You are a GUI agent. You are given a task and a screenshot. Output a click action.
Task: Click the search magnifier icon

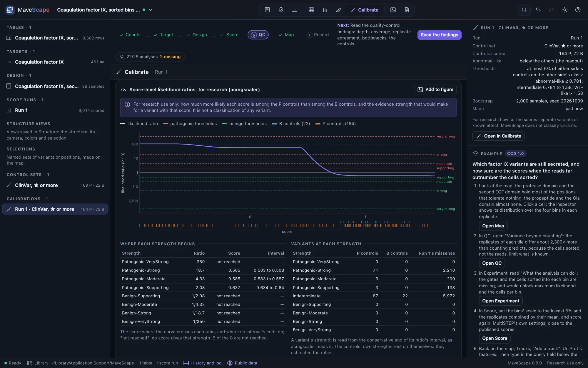tap(524, 10)
